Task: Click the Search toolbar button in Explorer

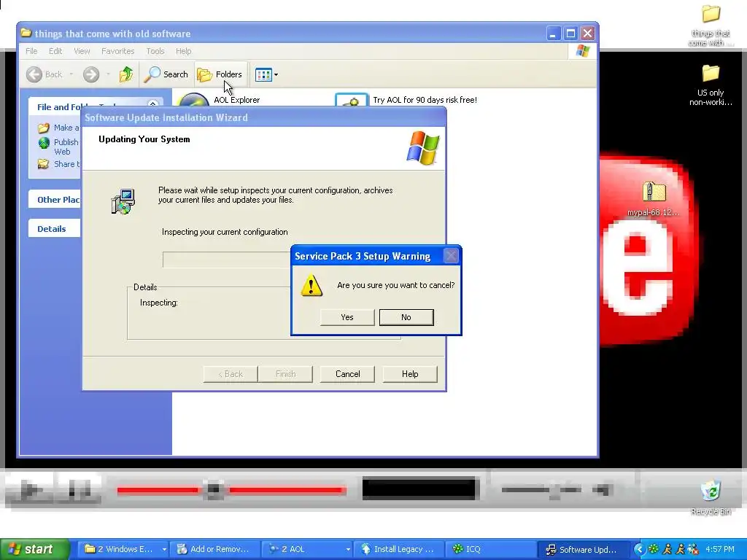Action: 166,74
